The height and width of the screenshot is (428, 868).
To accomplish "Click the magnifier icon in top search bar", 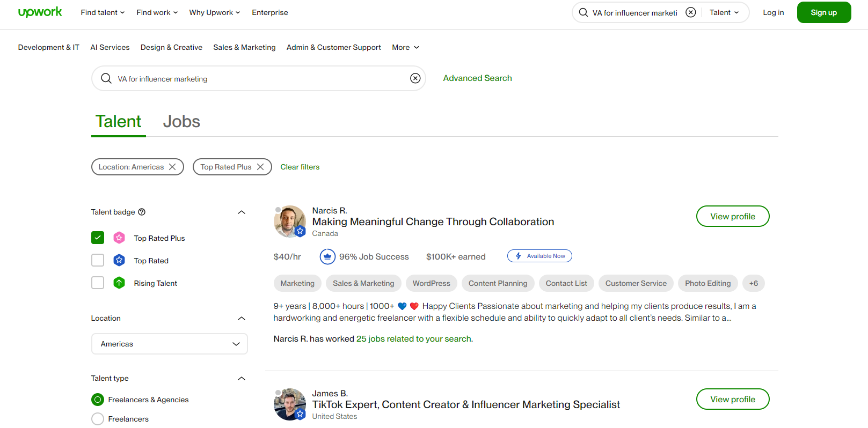I will point(583,12).
